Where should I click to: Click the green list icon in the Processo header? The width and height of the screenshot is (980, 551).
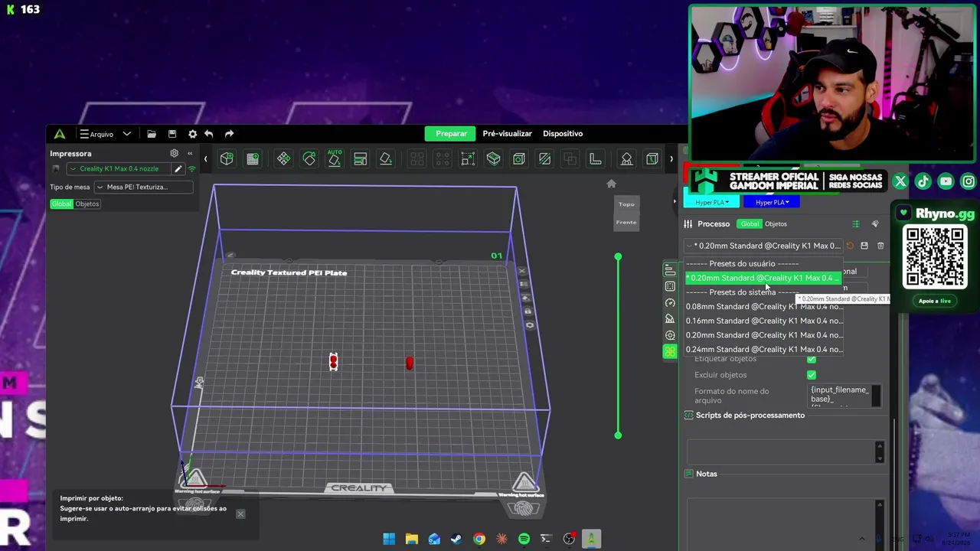click(856, 224)
